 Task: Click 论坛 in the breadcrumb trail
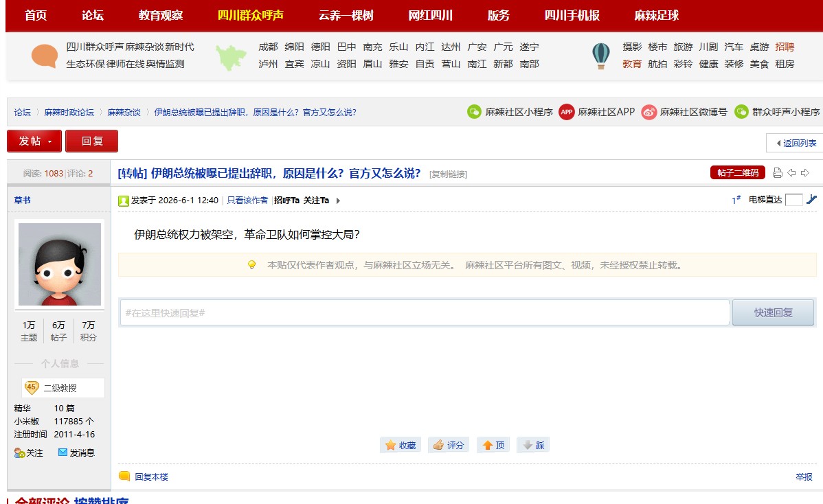coord(22,112)
